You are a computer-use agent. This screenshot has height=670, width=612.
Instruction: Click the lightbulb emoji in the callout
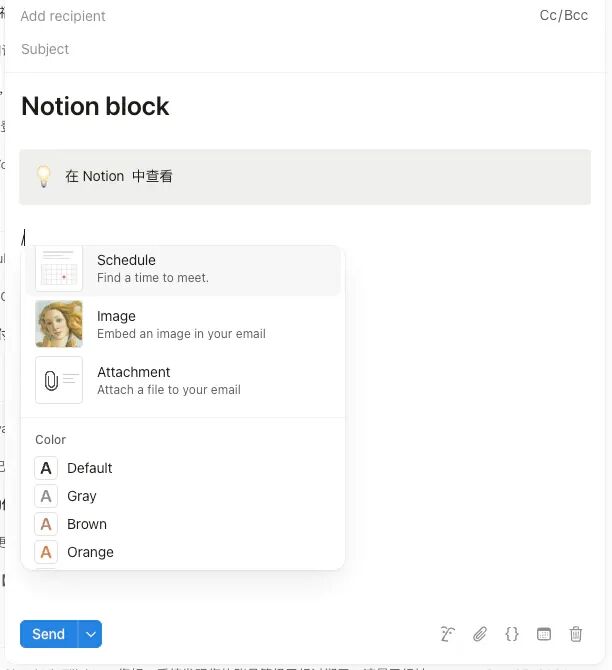(x=44, y=176)
